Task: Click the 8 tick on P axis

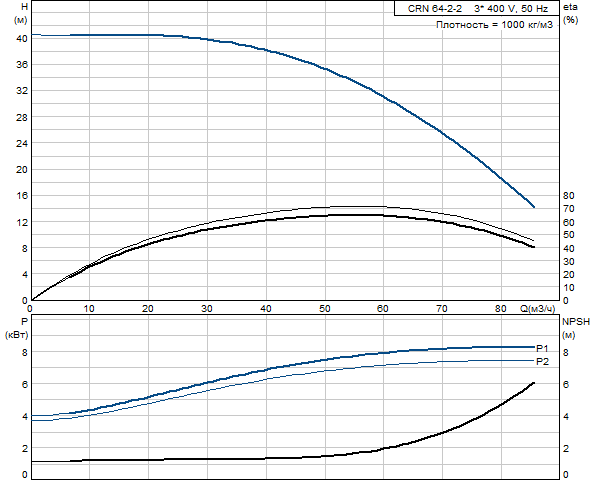Action: (25, 352)
